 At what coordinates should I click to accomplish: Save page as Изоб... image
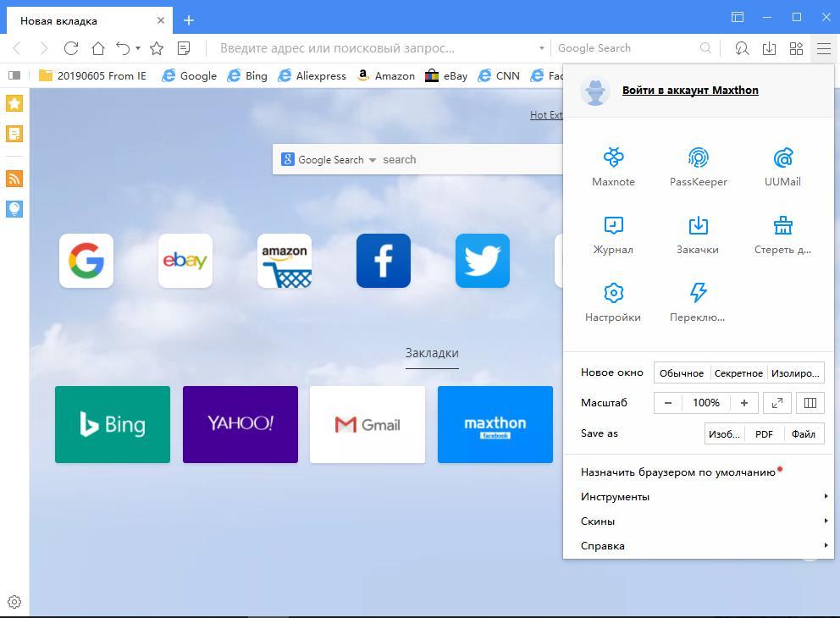pos(724,433)
